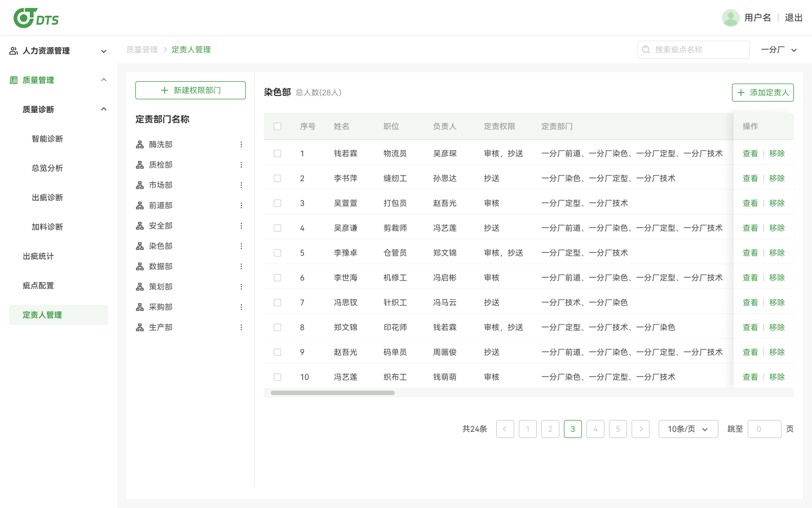Screen dimensions: 812x508
Task: Click the search magnifier icon
Action: click(646, 50)
